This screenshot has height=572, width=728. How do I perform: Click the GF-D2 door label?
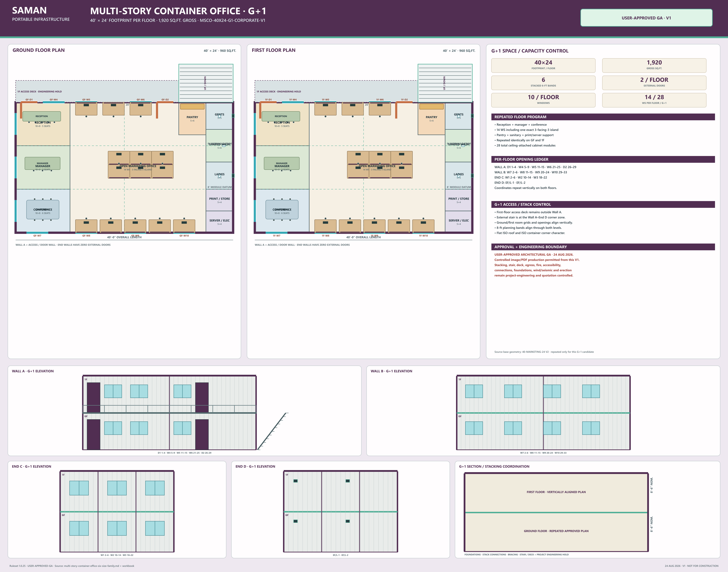click(165, 99)
